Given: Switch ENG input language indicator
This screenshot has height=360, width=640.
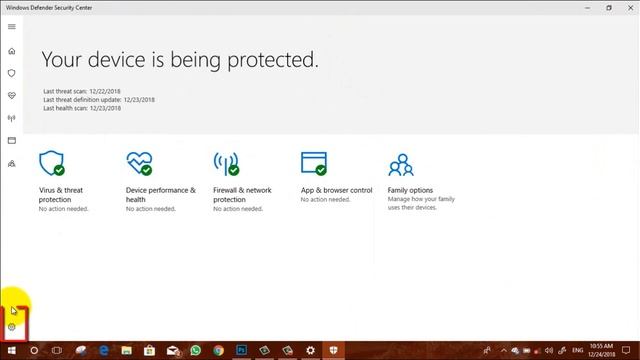Looking at the screenshot, I should 578,351.
